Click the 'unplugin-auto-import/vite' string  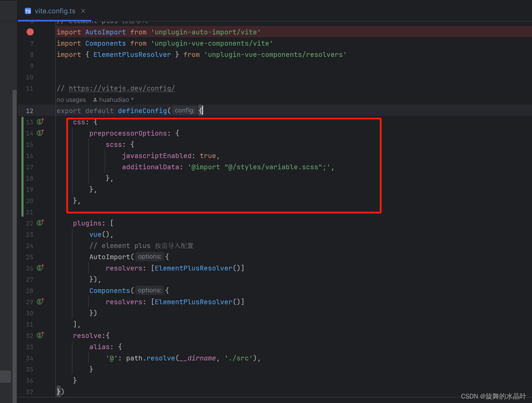[x=206, y=32]
